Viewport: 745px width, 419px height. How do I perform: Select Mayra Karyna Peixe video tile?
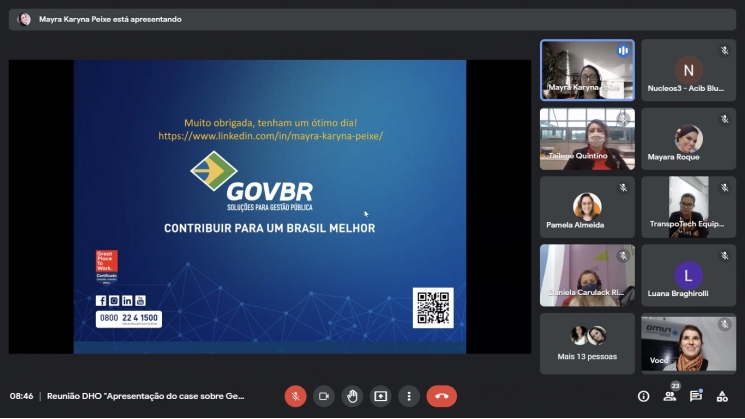click(x=587, y=70)
